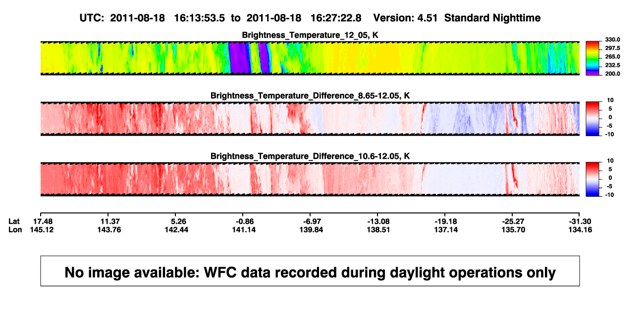The width and height of the screenshot is (644, 330).
Task: Click the 'Lon' axis label
Action: (x=15, y=230)
